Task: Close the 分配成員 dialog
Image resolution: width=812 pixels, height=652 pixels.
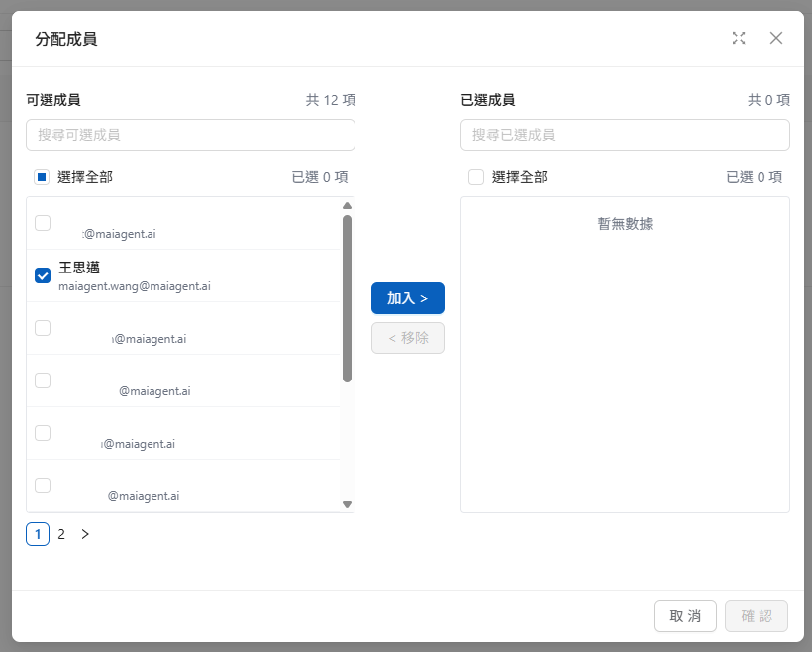Action: [x=776, y=38]
